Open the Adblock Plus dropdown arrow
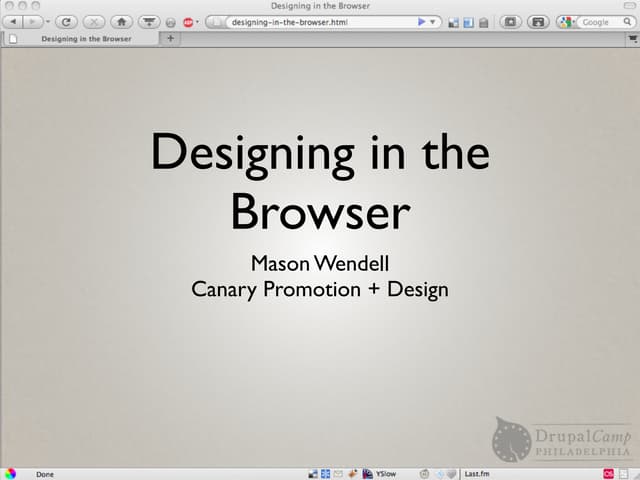 (197, 22)
